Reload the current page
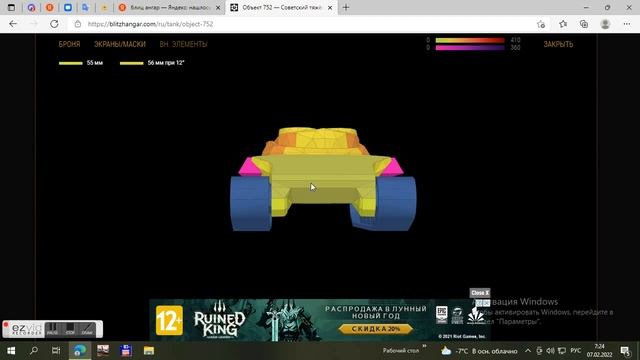Viewport: 640px width, 360px height. pyautogui.click(x=54, y=24)
